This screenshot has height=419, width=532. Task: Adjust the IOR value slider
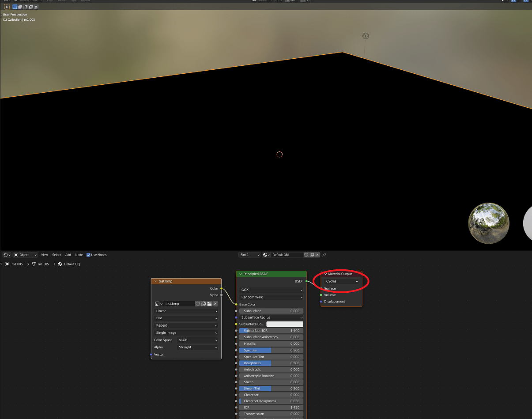click(272, 408)
